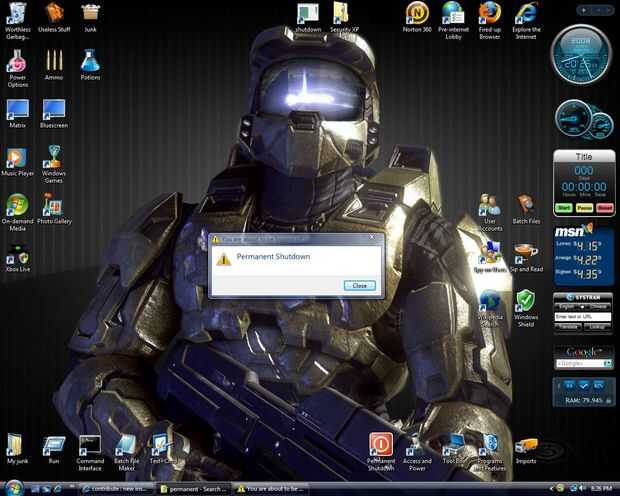
Task: Select the Potions folder icon
Action: coord(90,61)
